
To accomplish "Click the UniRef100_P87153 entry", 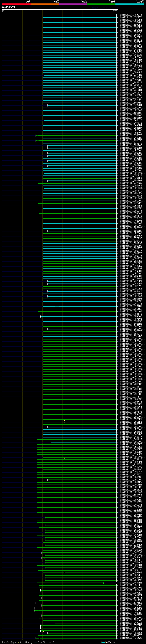I will click(x=131, y=319).
